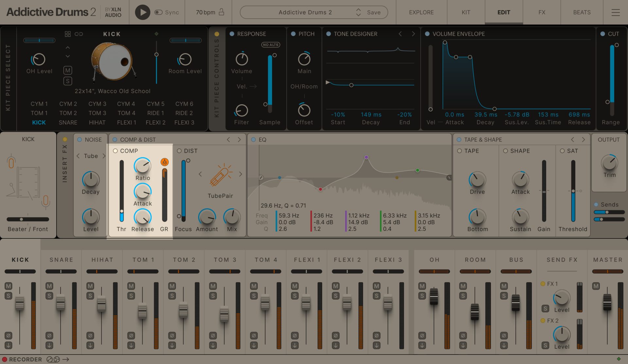The width and height of the screenshot is (628, 364).
Task: Solo the HIHAT mixer channel
Action: tap(90, 296)
